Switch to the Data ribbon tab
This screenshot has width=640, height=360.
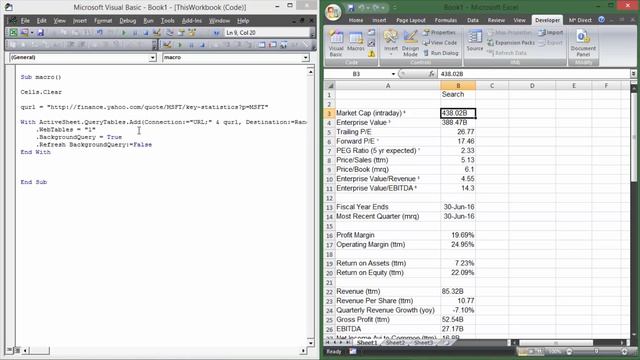473,20
